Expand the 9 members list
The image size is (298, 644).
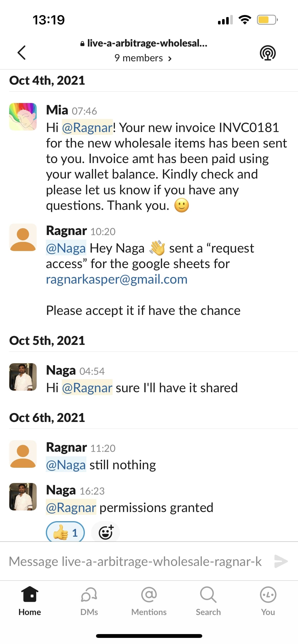[143, 58]
